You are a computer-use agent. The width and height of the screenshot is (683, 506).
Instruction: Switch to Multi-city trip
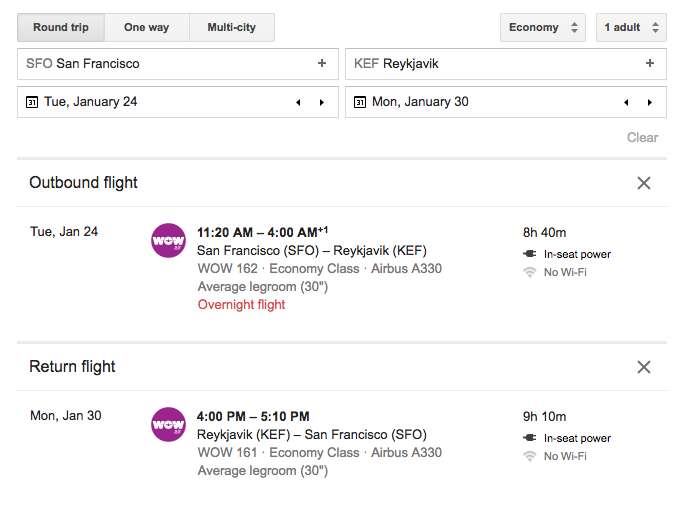(x=231, y=27)
